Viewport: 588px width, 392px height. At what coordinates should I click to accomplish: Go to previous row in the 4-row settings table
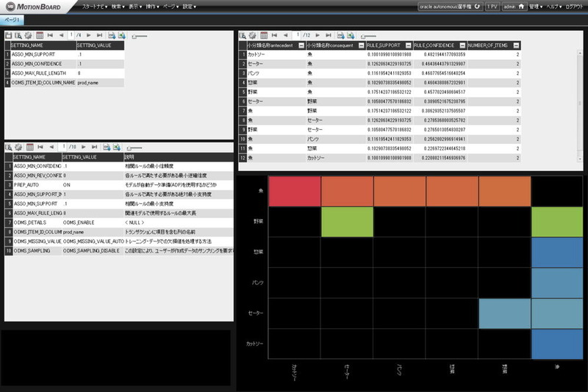coord(61,35)
